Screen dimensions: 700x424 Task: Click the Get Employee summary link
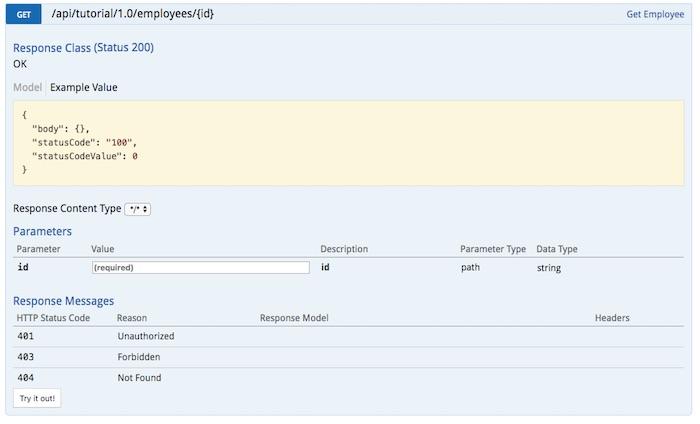655,14
